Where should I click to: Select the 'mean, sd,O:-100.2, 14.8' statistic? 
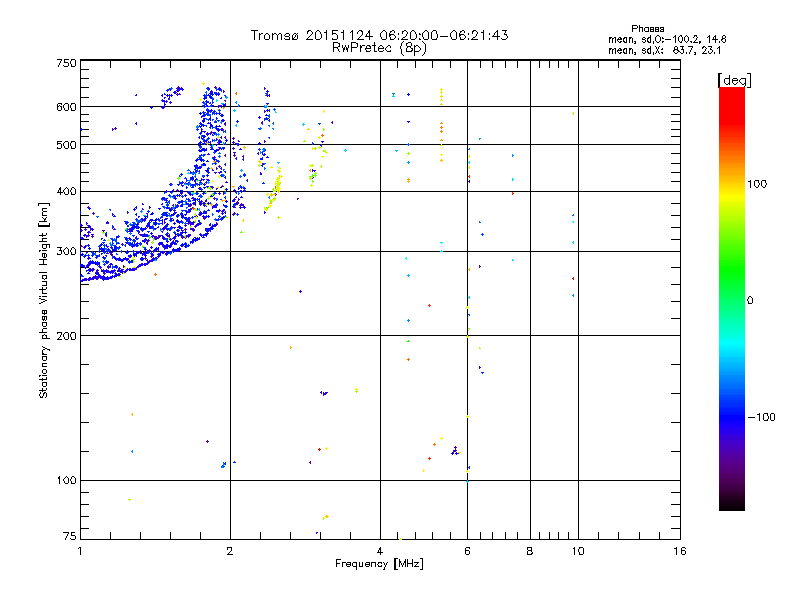click(667, 39)
